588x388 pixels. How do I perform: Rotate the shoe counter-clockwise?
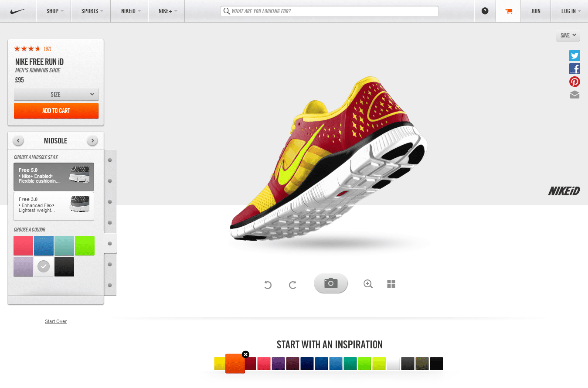tap(268, 285)
